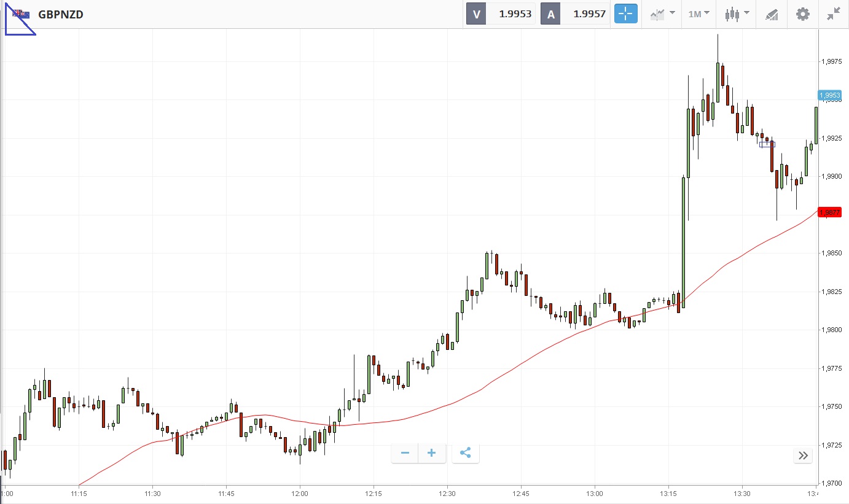Zoom out with the minus icon
Screen dimensions: 849x504
(x=405, y=453)
